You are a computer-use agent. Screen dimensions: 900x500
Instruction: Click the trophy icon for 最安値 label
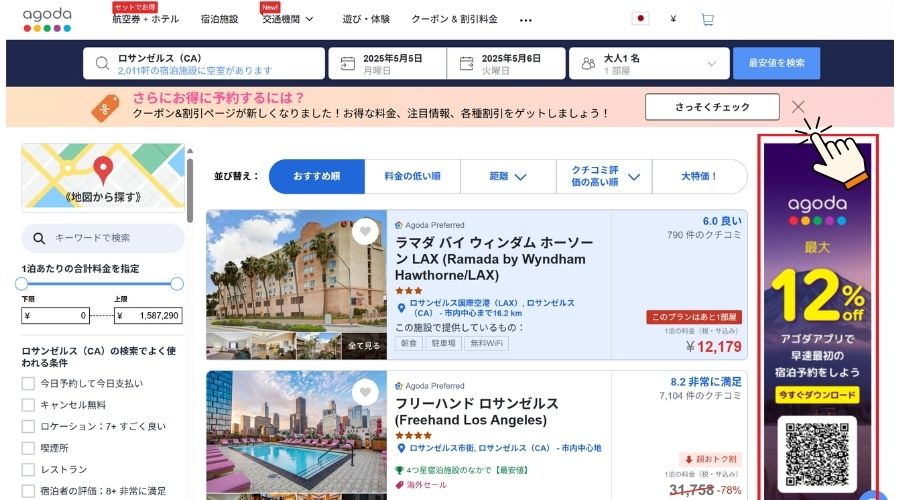pos(399,470)
